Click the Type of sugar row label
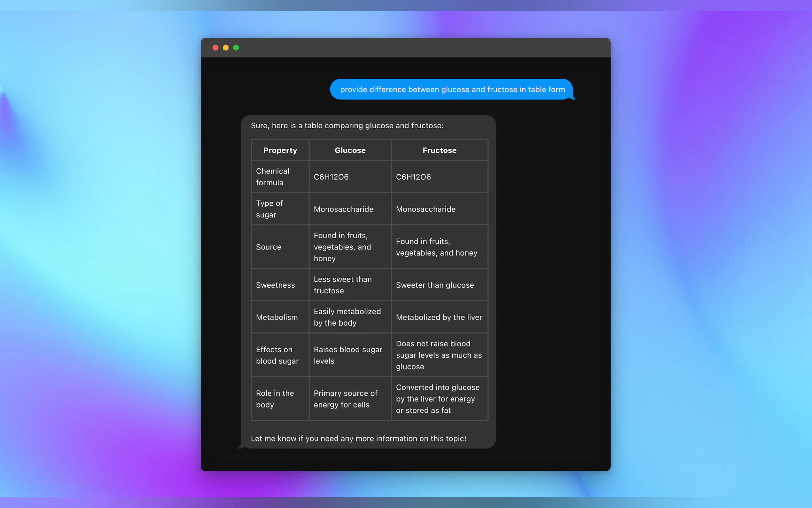 click(x=269, y=209)
